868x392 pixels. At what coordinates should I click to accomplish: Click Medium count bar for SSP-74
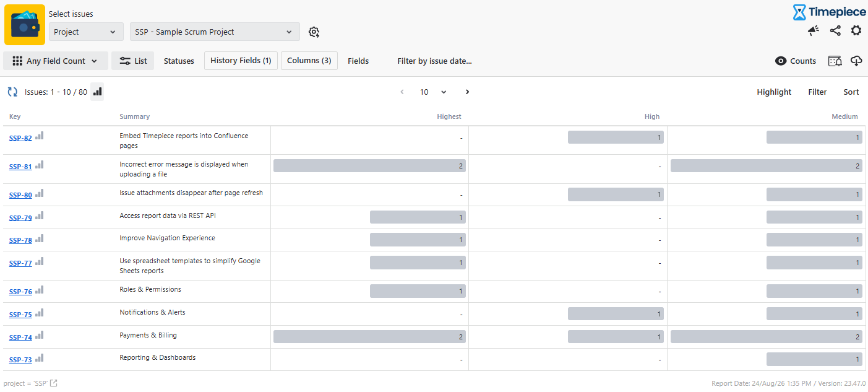click(x=767, y=337)
